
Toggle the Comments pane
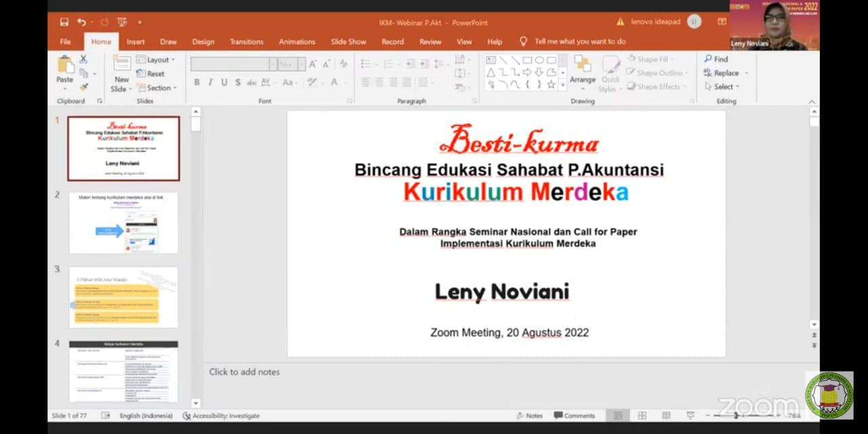coord(574,416)
